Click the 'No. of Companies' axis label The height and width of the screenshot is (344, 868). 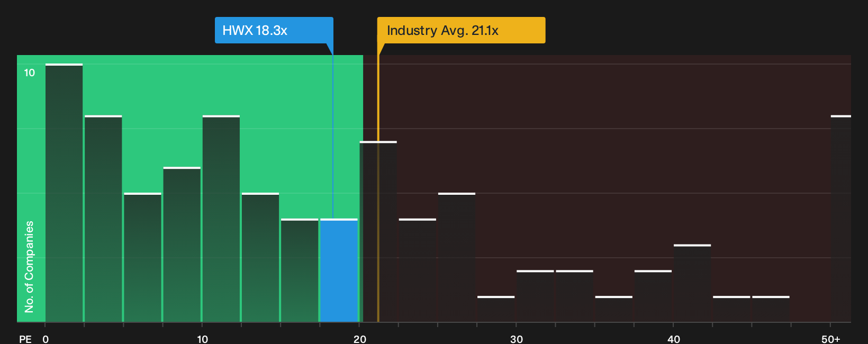coord(29,266)
